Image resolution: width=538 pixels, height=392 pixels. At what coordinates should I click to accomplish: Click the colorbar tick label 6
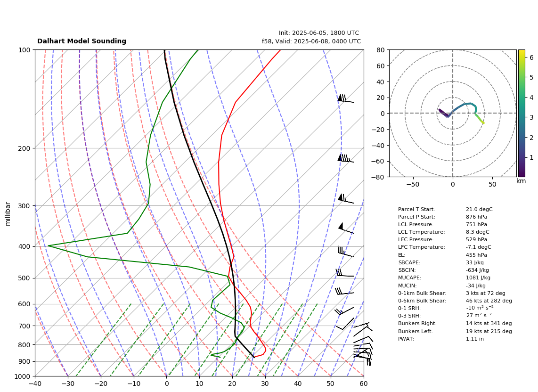(531, 57)
